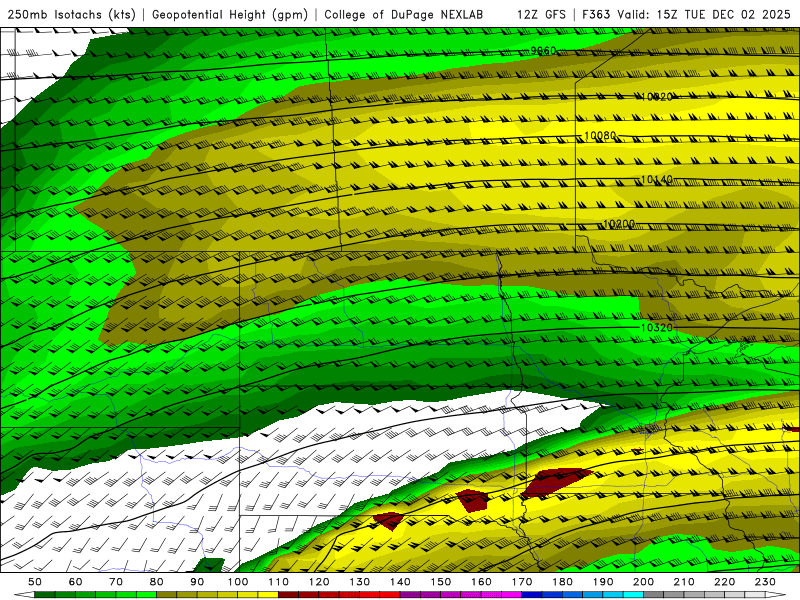Image resolution: width=800 pixels, height=600 pixels.
Task: Click the 190 value on the color scale
Action: click(603, 582)
